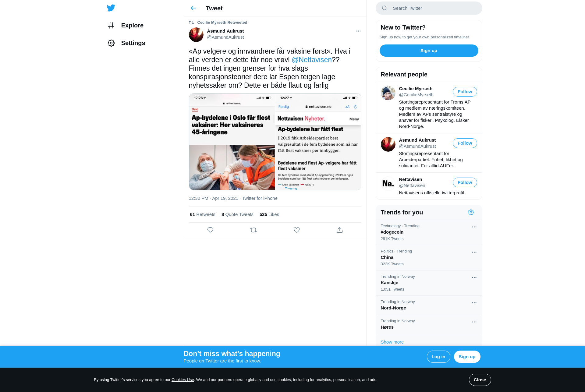Screen dimensions: 585x392
Task: Like the tweet with the heart icon
Action: (296, 230)
